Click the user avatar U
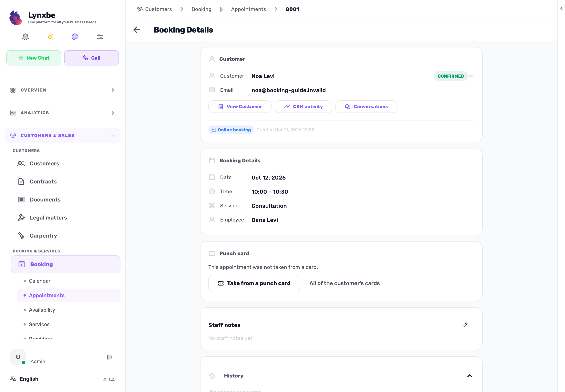Screen dimensions: 565x392 click(18, 357)
